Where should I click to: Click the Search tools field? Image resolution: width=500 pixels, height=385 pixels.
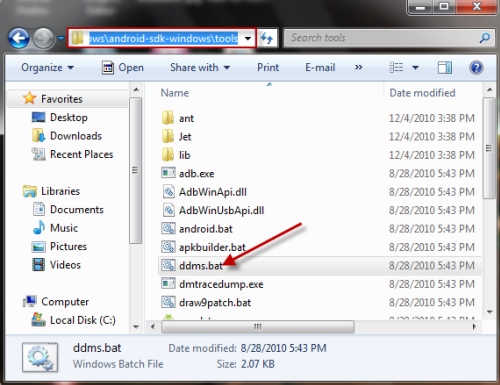[x=389, y=38]
